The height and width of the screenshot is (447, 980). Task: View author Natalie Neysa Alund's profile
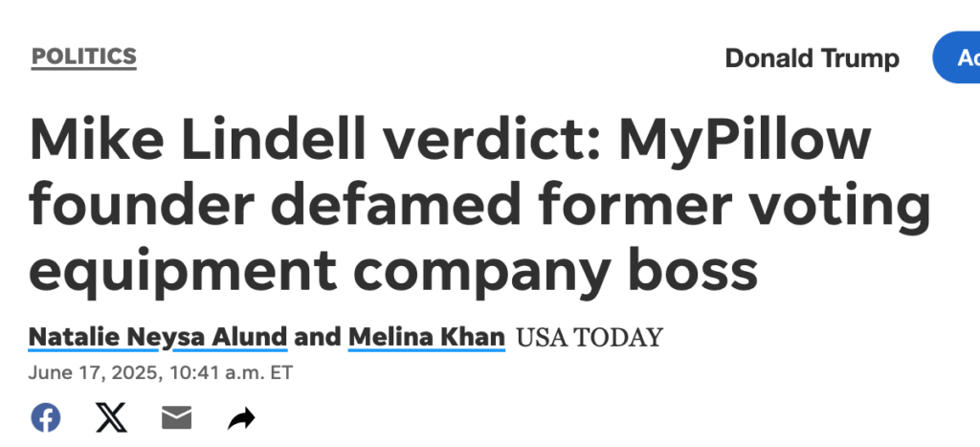[x=158, y=338]
